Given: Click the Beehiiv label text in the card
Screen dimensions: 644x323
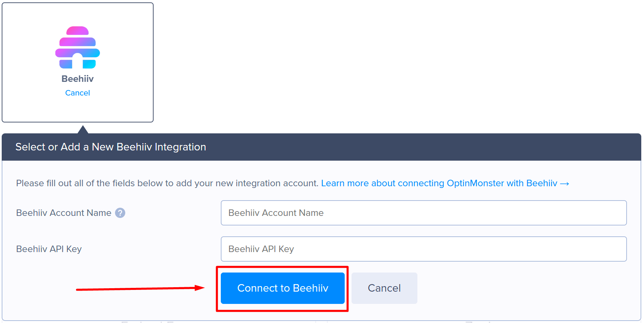Looking at the screenshot, I should 77,79.
